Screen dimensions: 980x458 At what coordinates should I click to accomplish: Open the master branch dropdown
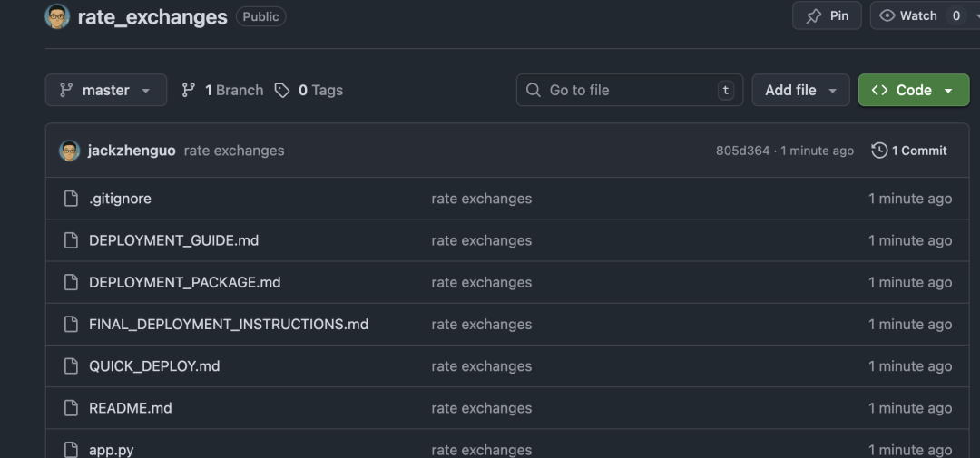point(105,90)
